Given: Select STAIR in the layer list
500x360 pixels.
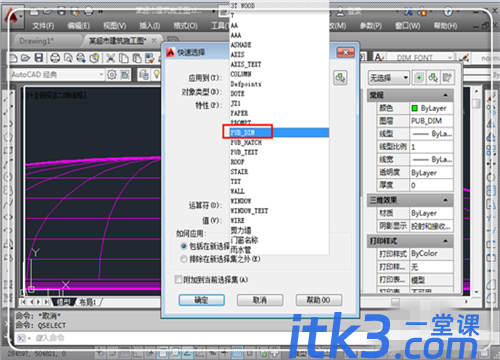Looking at the screenshot, I should [279, 172].
